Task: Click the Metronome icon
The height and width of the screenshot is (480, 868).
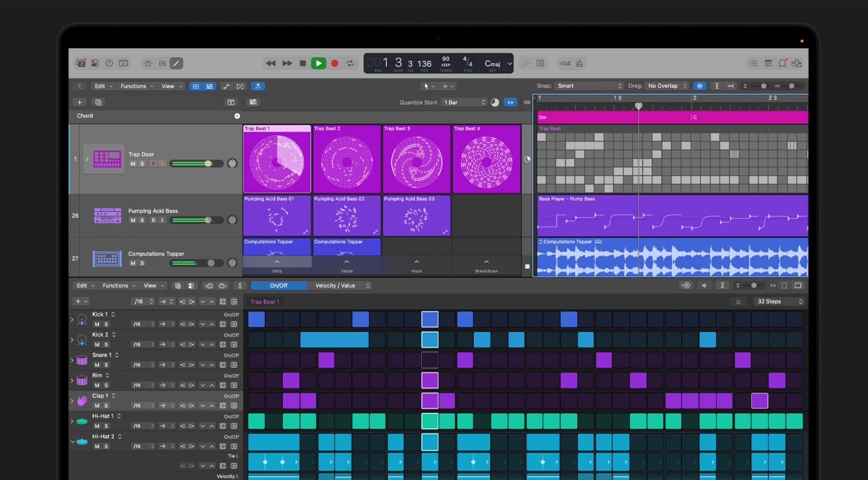Action: tap(580, 63)
